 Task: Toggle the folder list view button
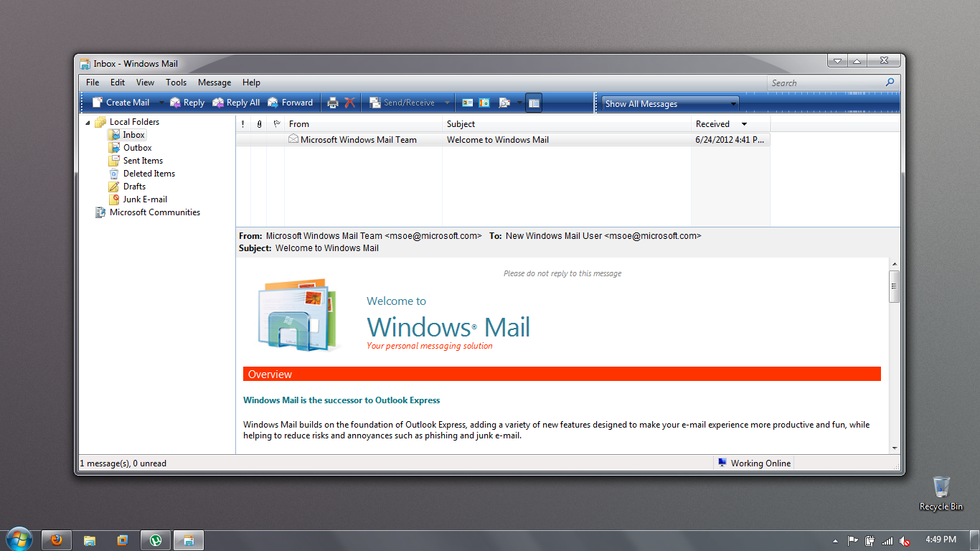(534, 102)
